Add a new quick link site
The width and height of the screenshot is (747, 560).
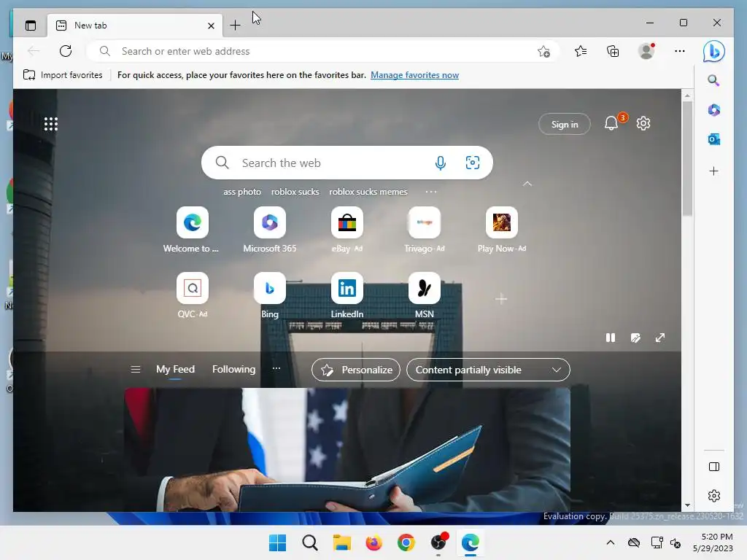501,299
